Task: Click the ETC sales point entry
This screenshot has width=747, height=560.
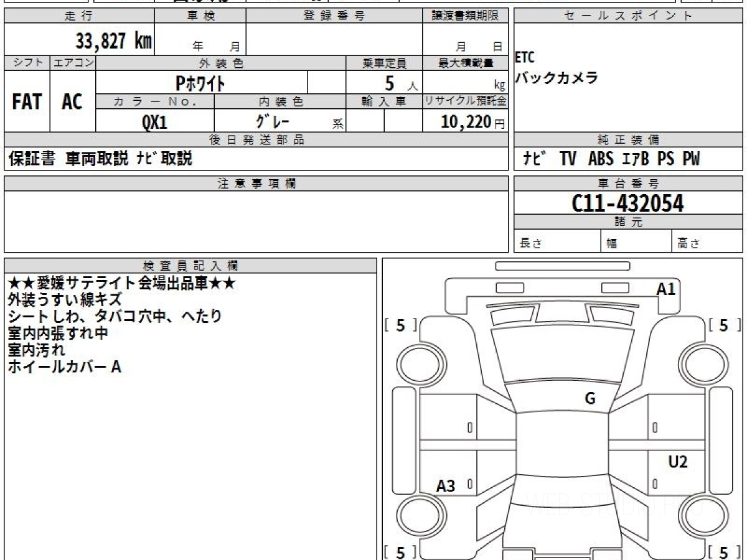Action: point(525,58)
